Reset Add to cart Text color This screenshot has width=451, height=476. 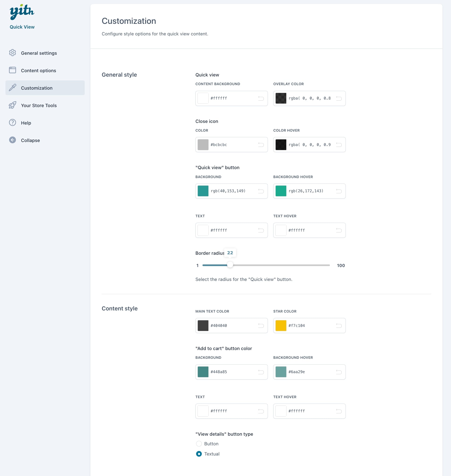(x=261, y=411)
